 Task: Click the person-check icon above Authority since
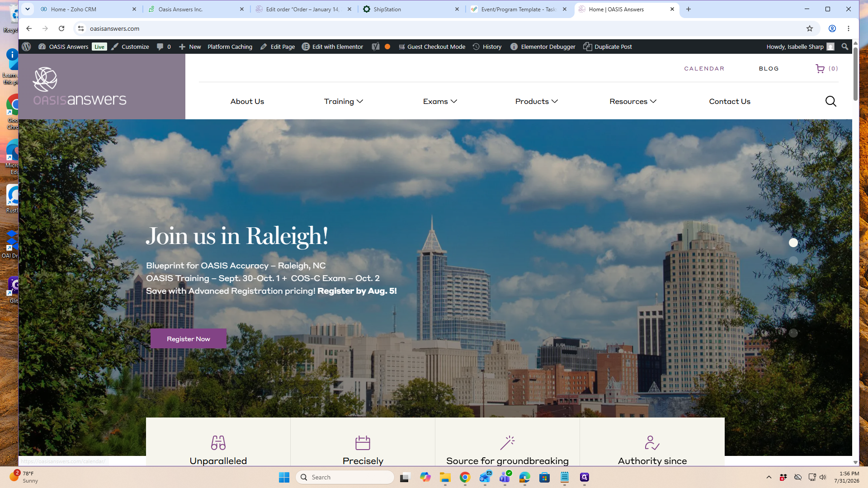coord(652,442)
